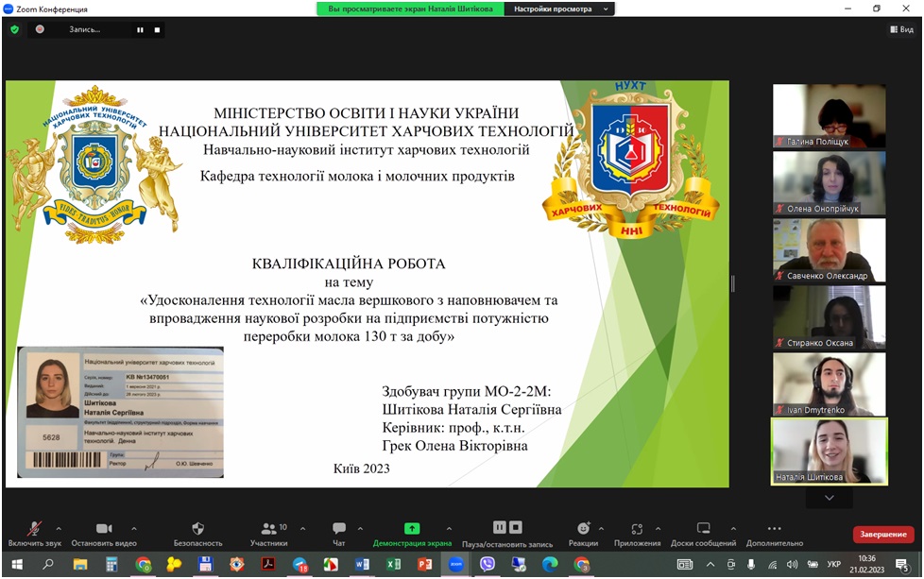
Task: Expand arrow next to Чат
Action: point(360,528)
